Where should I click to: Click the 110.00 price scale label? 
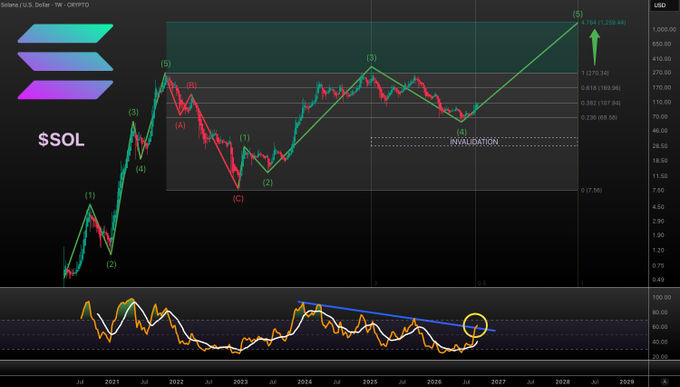pos(662,102)
